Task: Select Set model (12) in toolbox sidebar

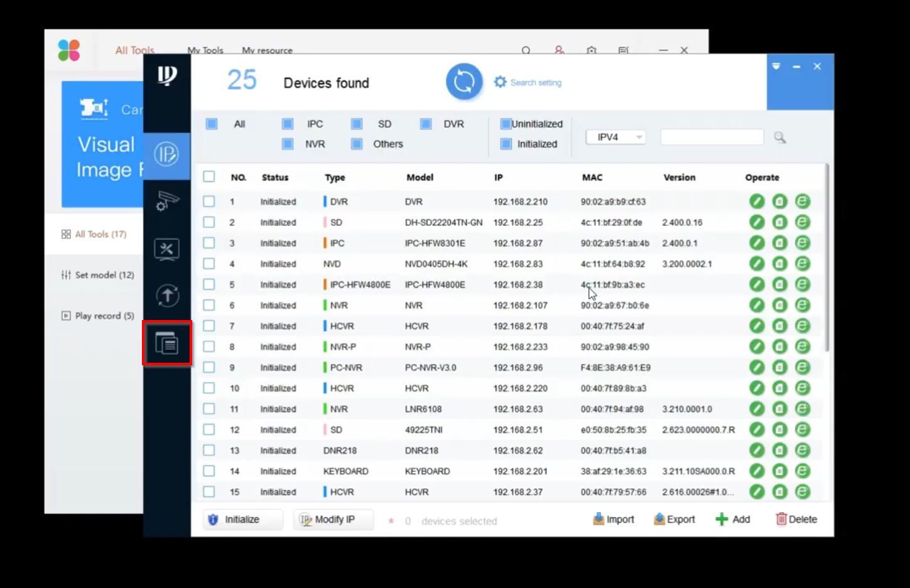Action: point(98,275)
